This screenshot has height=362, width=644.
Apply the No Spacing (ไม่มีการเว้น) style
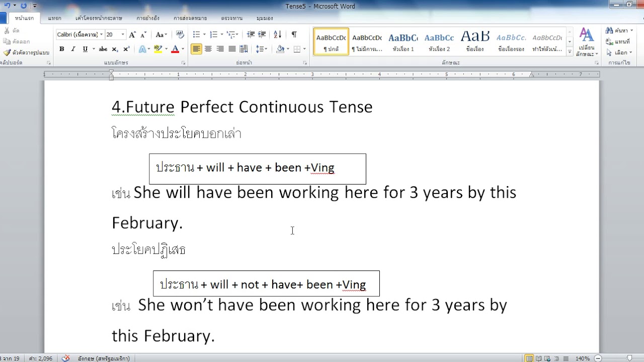[x=367, y=41]
